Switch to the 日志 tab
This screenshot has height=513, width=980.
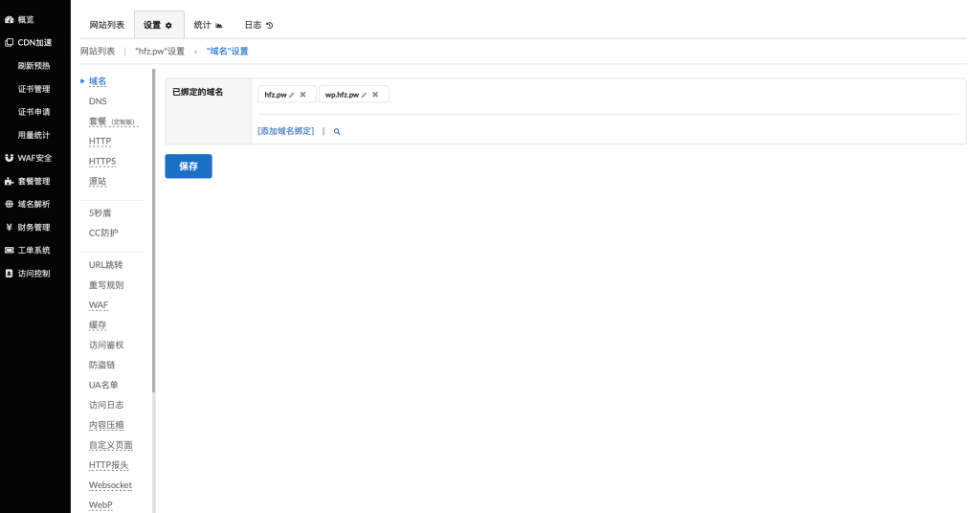258,25
